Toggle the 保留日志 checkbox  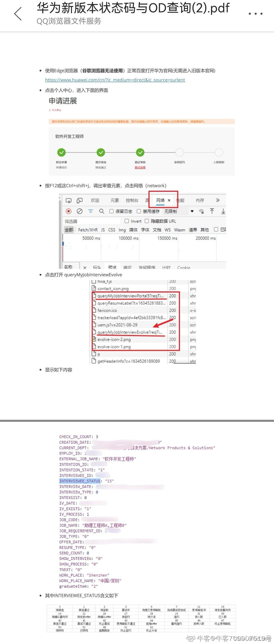(111, 211)
